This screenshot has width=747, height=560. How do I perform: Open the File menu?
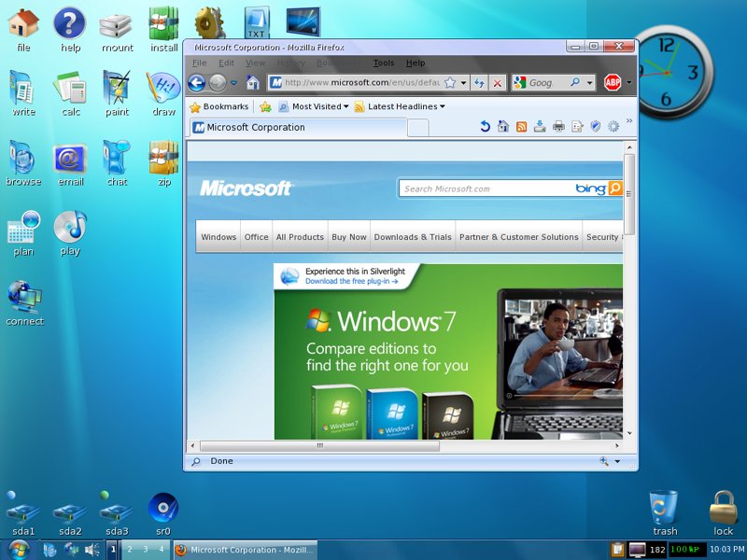point(199,63)
